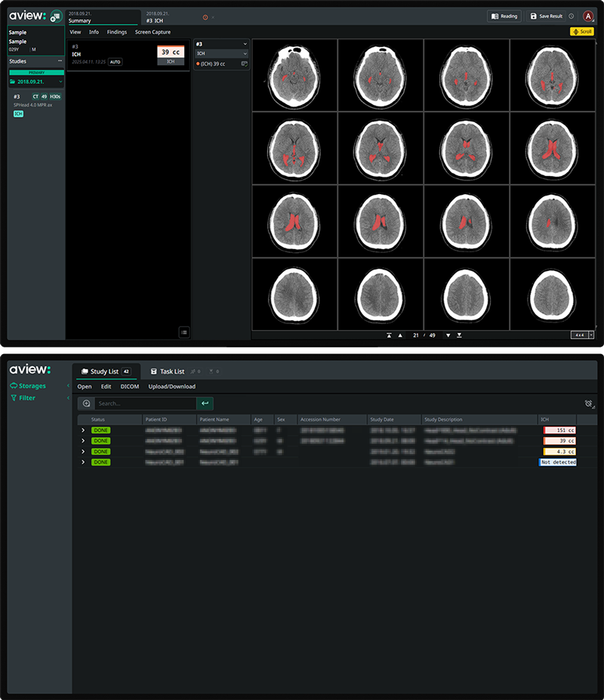Image resolution: width=604 pixels, height=700 pixels.
Task: Sort by the Patient ID column header
Action: (169, 420)
